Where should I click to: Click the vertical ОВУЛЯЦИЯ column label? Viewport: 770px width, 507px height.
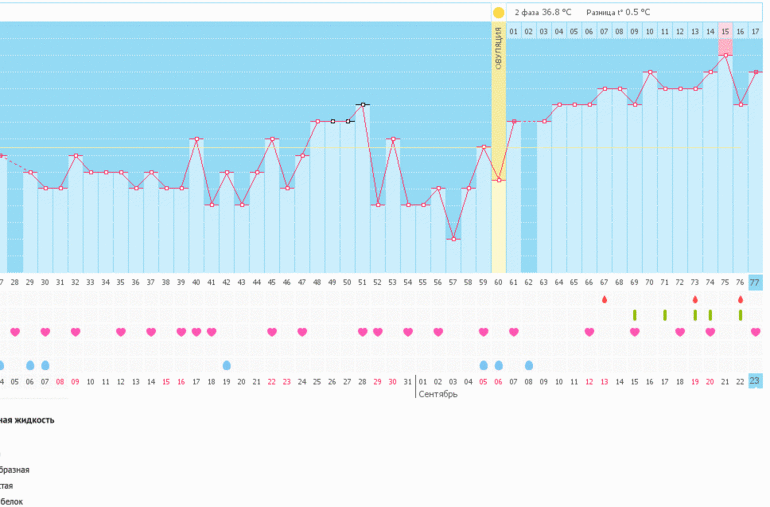[x=498, y=48]
